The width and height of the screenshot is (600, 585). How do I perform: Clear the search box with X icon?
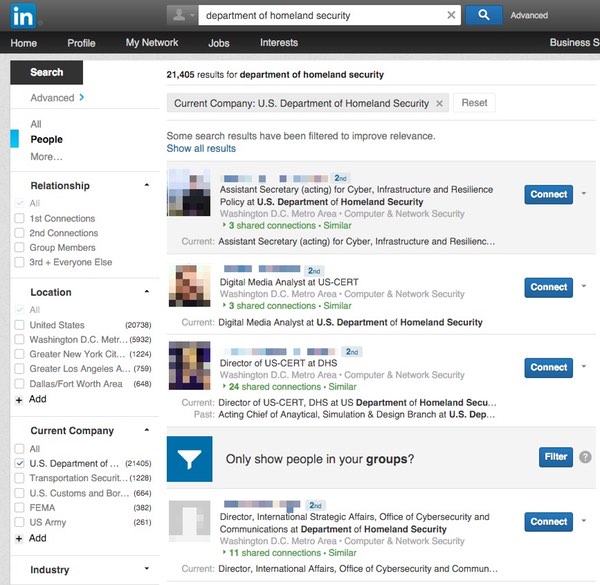451,16
